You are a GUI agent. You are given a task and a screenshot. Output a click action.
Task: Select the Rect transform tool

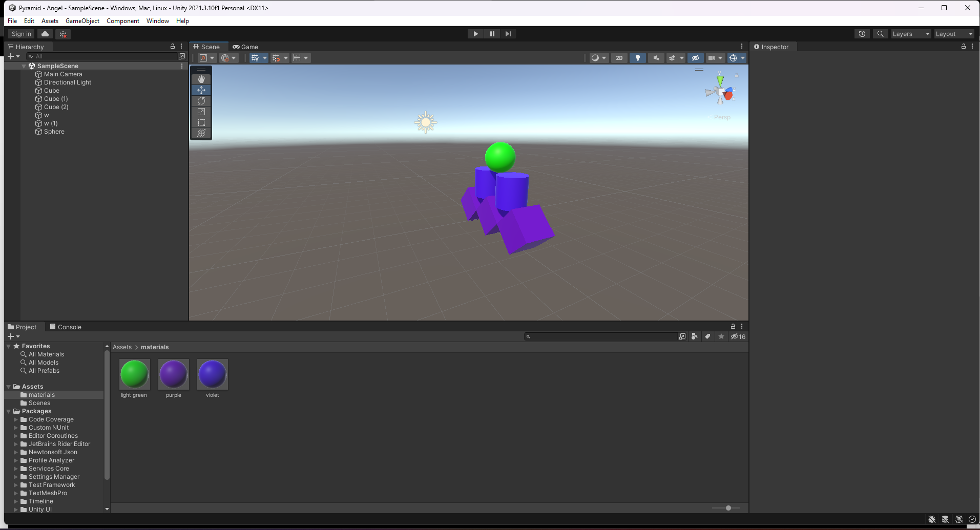click(x=201, y=122)
